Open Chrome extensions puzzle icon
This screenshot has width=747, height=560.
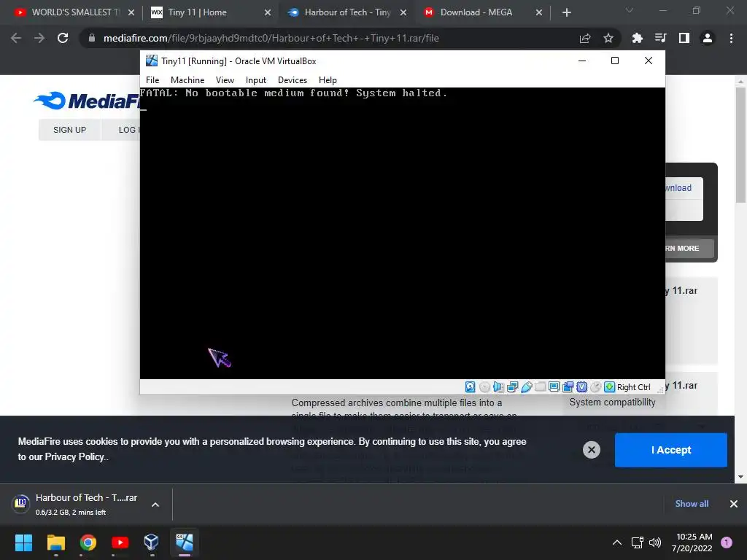pyautogui.click(x=637, y=38)
